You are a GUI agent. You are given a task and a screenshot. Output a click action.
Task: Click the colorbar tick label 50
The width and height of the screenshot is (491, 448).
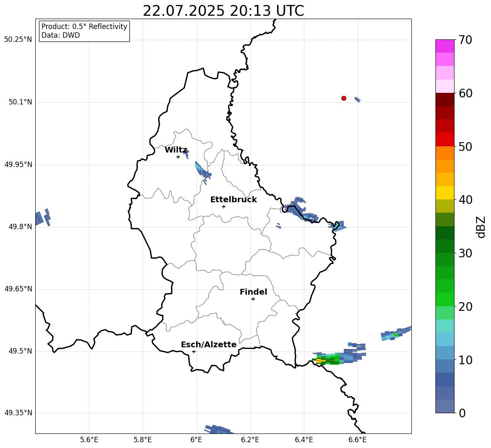coord(466,147)
